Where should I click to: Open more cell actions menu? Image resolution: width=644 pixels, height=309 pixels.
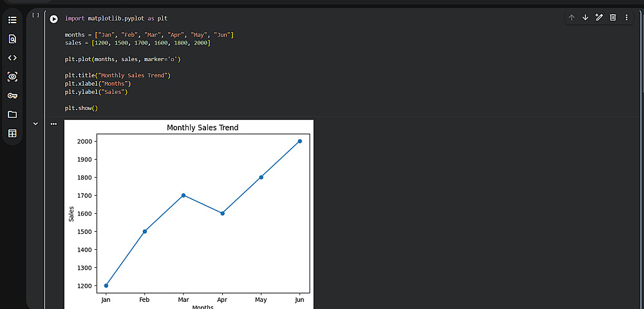pos(627,17)
